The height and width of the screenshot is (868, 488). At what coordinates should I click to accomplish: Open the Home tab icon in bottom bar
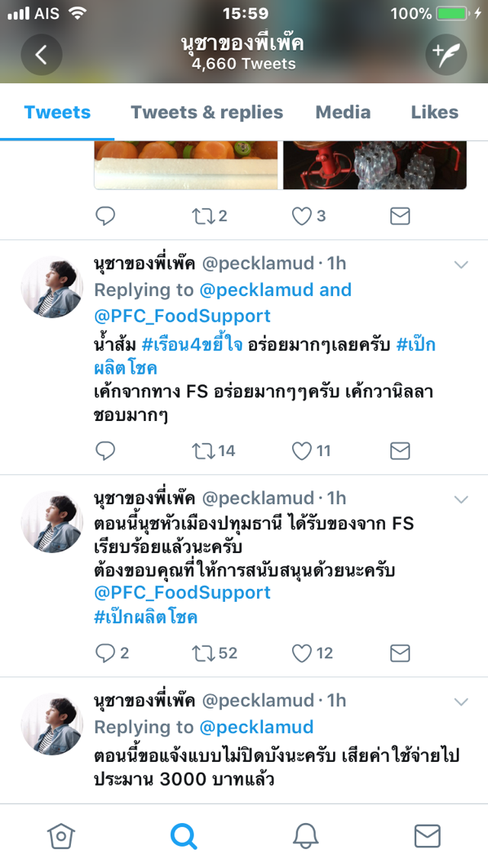click(61, 836)
